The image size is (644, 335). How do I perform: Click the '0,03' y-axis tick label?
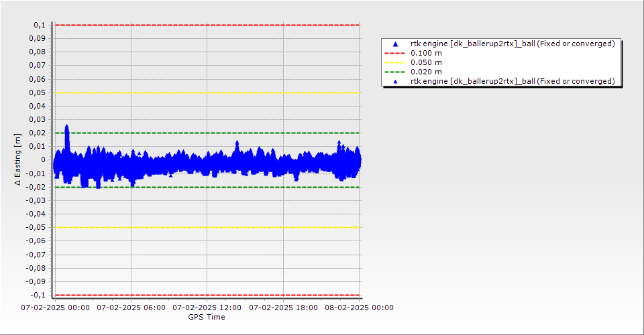(38, 120)
